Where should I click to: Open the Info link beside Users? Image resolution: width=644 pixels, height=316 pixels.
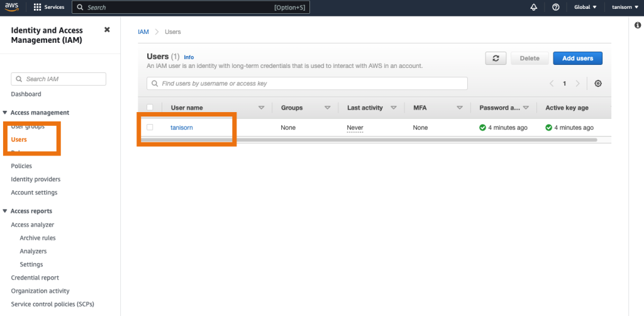tap(189, 57)
